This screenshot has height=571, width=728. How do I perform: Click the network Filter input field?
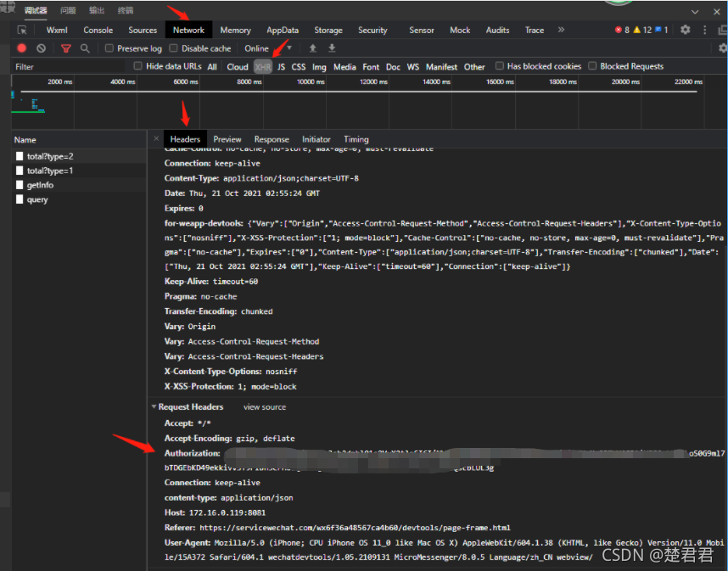pyautogui.click(x=70, y=67)
